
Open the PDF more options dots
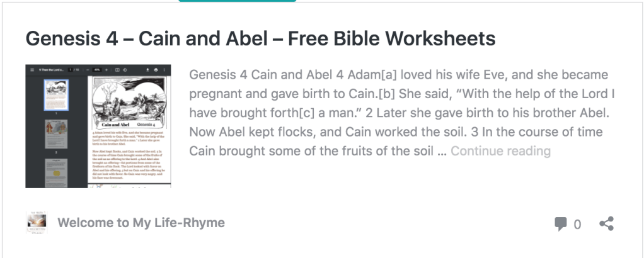pos(165,70)
